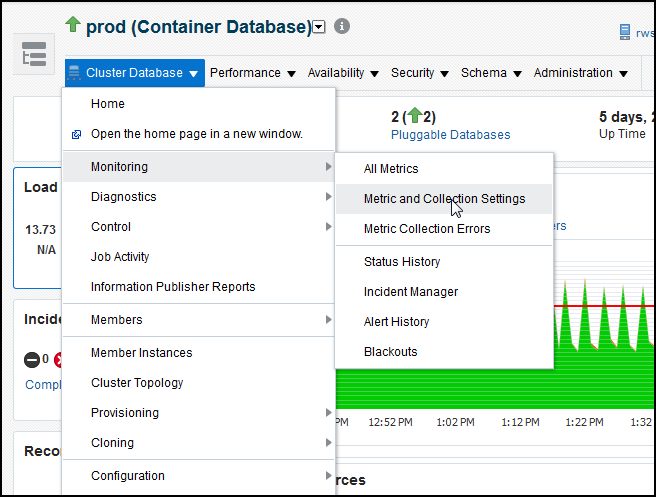Click the green up-arrow status icon by prod
This screenshot has height=497, width=656.
(73, 25)
